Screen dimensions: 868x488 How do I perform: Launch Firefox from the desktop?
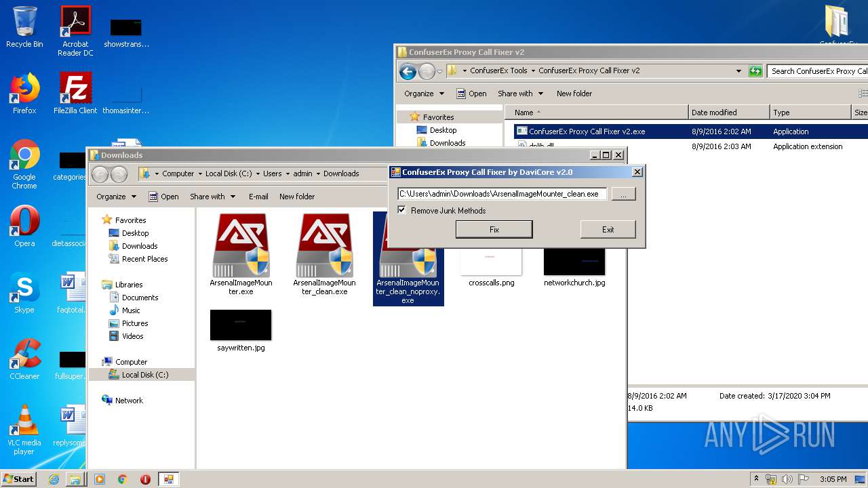click(24, 94)
